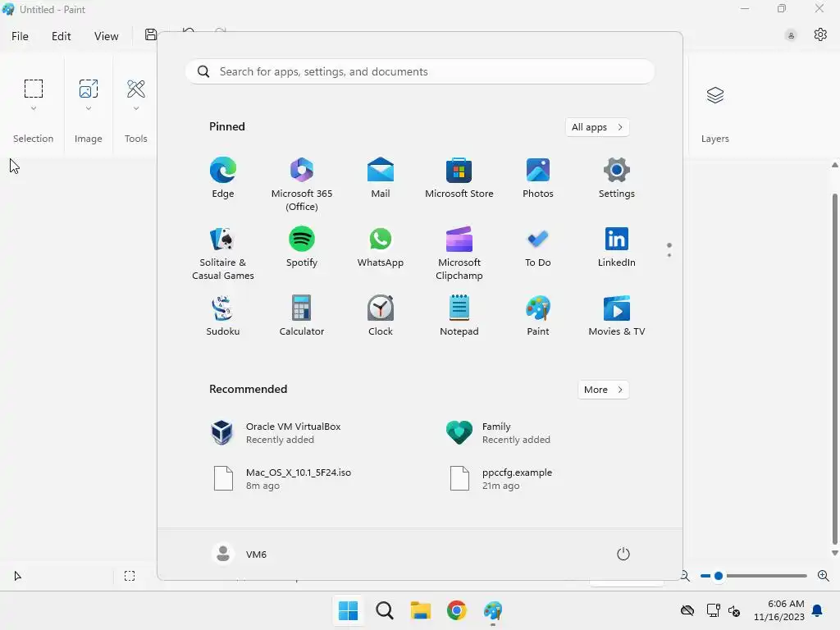Click the muted volume tray icon

coord(733,610)
